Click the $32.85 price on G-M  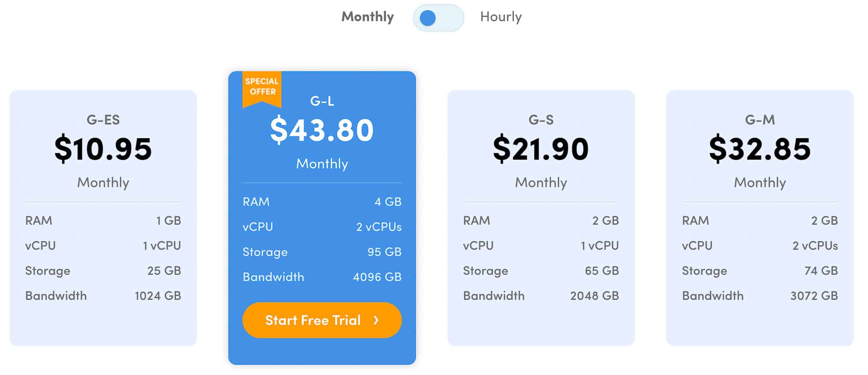(760, 149)
